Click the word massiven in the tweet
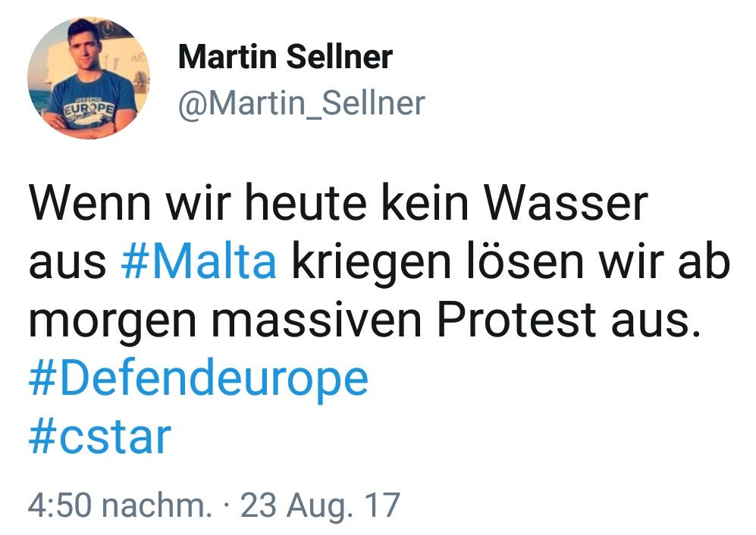This screenshot has width=756, height=535. [x=317, y=321]
